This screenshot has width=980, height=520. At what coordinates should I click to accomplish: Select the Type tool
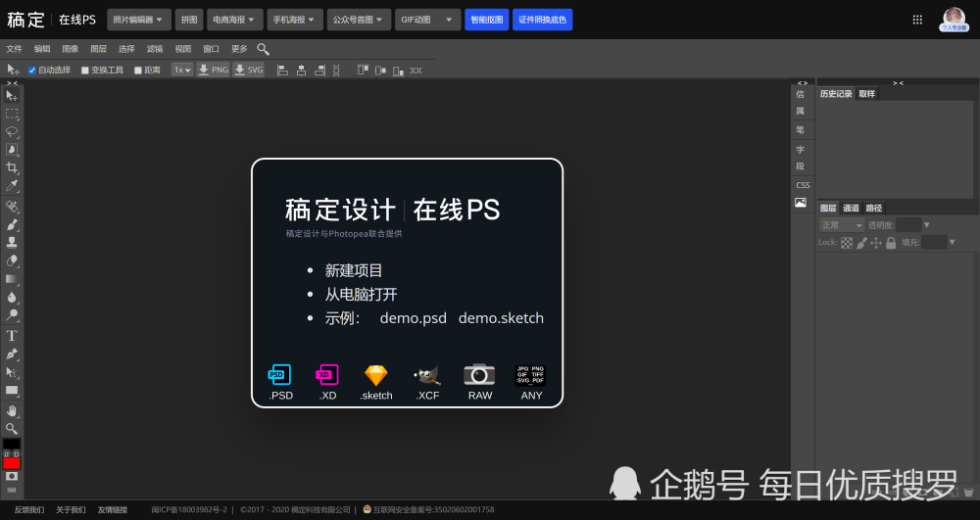[12, 336]
